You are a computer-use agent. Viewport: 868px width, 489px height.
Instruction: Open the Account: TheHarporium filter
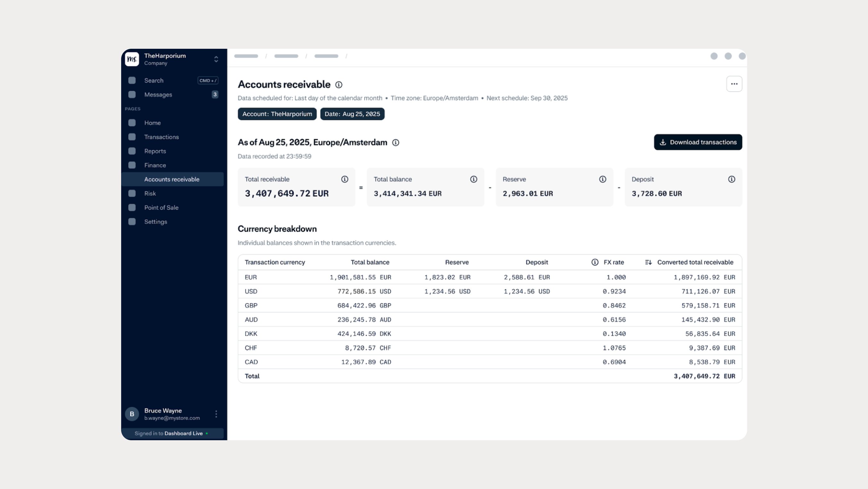pyautogui.click(x=277, y=114)
